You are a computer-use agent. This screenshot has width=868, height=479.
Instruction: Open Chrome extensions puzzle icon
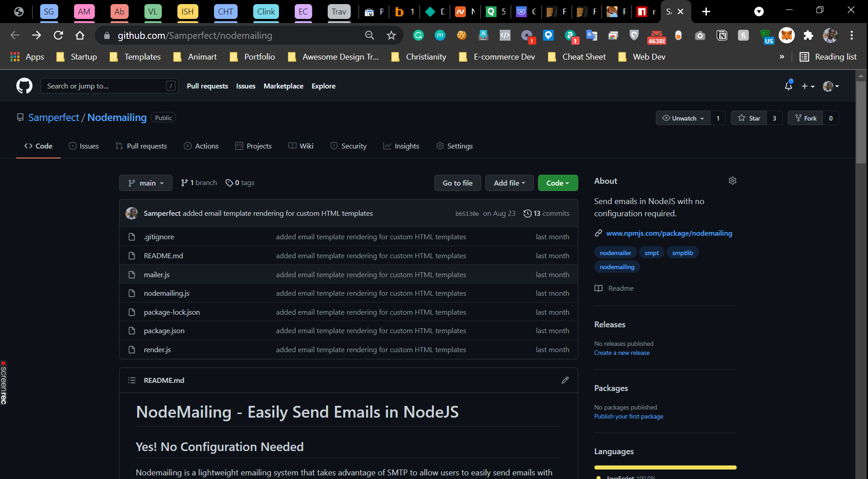pos(808,35)
